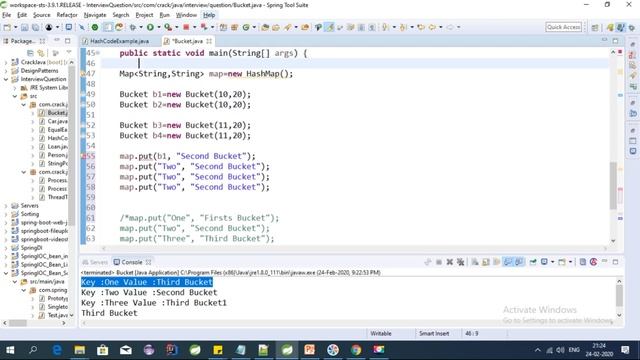Click the Save All toolbar icon
The image size is (640, 360).
[x=36, y=27]
